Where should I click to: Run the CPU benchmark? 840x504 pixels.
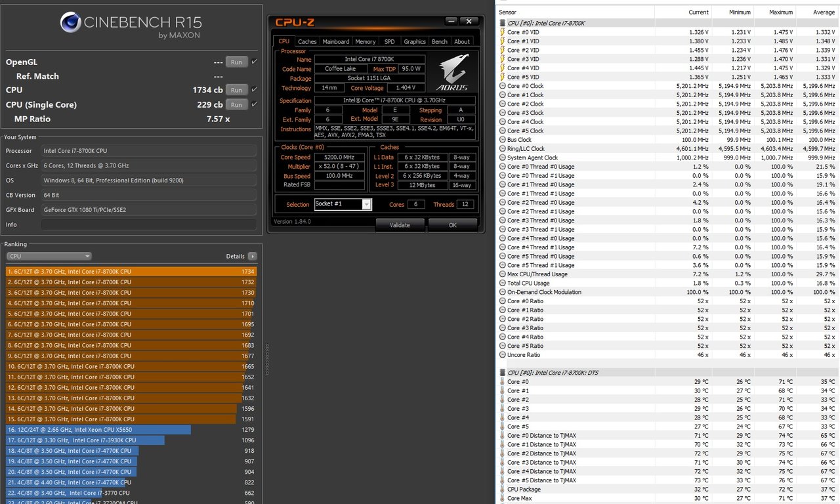pyautogui.click(x=236, y=90)
